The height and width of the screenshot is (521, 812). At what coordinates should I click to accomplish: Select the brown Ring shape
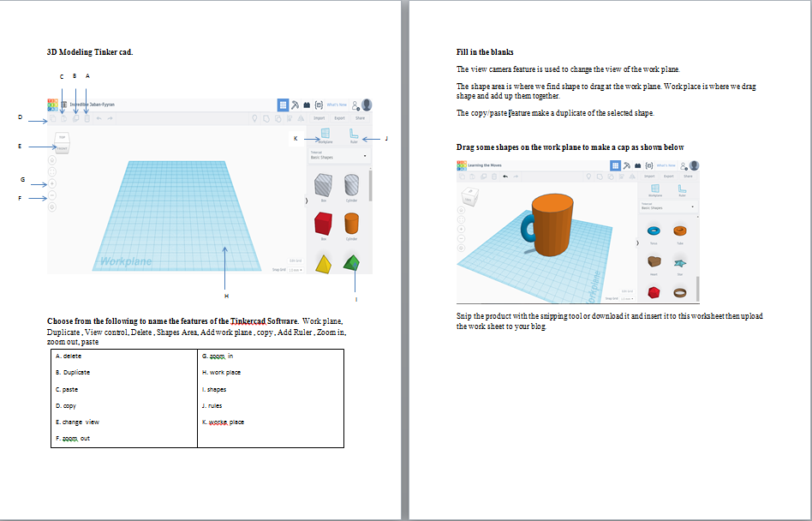(680, 292)
